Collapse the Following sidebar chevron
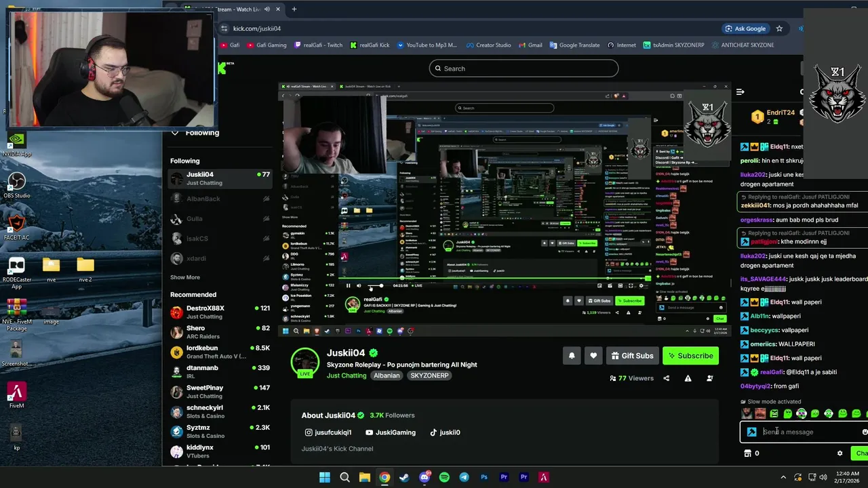Viewport: 868px width, 488px height. tap(175, 133)
